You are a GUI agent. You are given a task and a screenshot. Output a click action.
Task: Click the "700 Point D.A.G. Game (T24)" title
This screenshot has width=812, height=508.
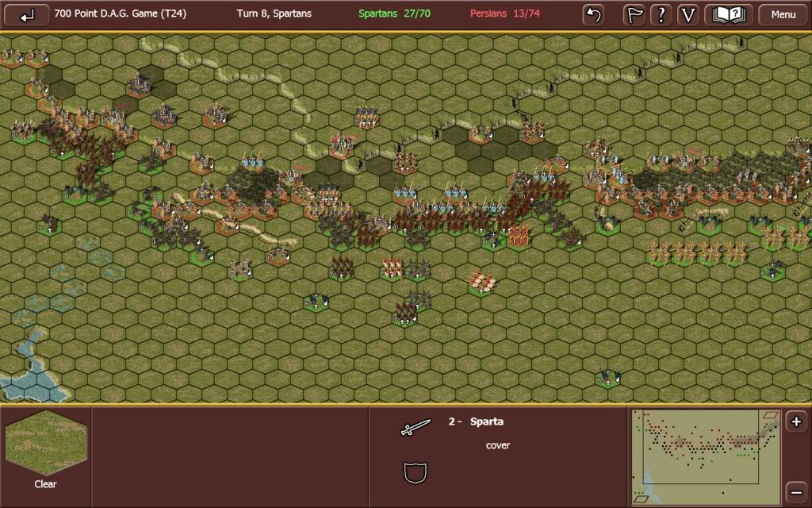click(x=121, y=13)
